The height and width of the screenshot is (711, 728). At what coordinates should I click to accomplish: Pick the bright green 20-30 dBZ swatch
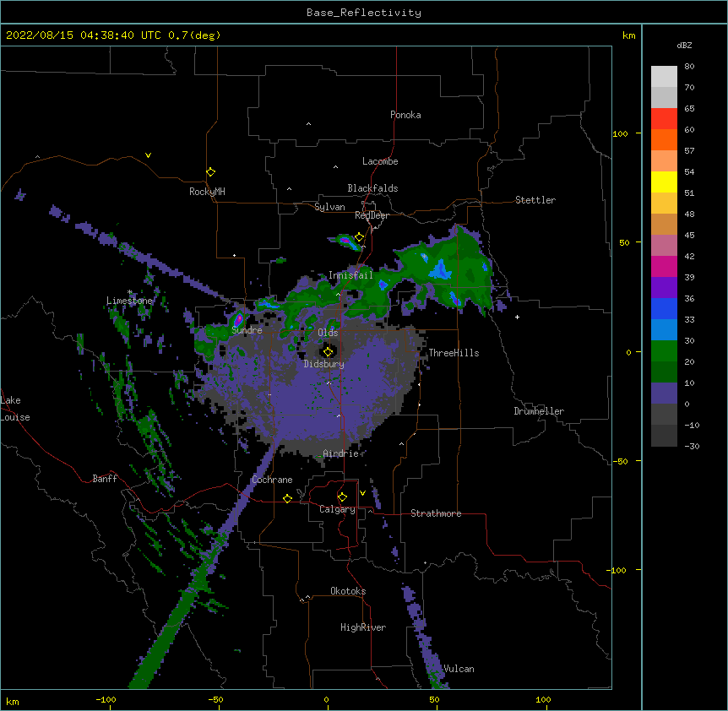click(x=664, y=351)
